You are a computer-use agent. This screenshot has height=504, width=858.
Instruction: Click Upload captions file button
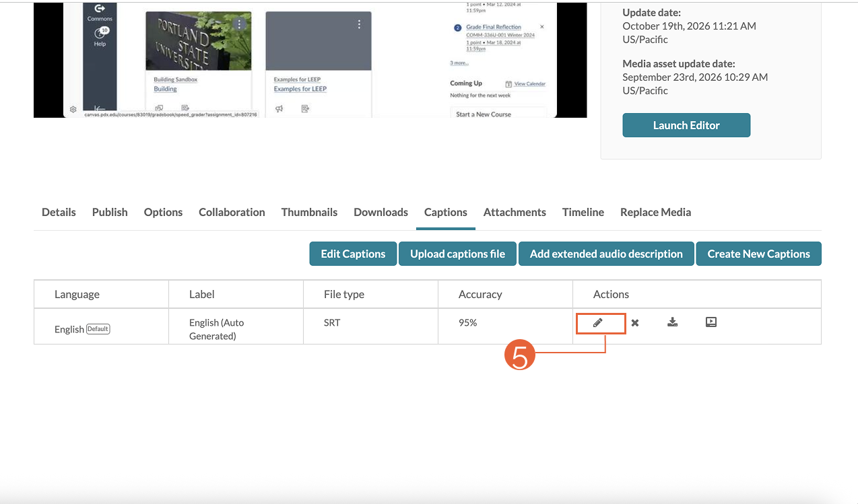457,254
